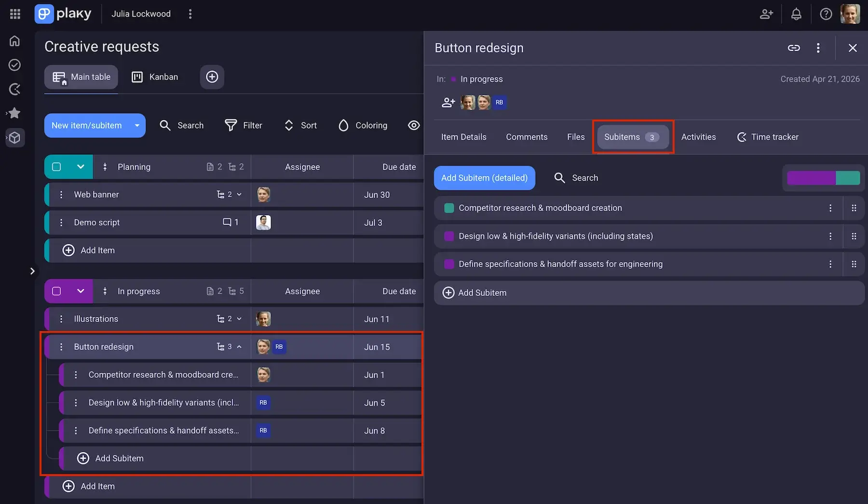Open the apps grid launcher
The width and height of the screenshot is (868, 504).
pos(15,14)
